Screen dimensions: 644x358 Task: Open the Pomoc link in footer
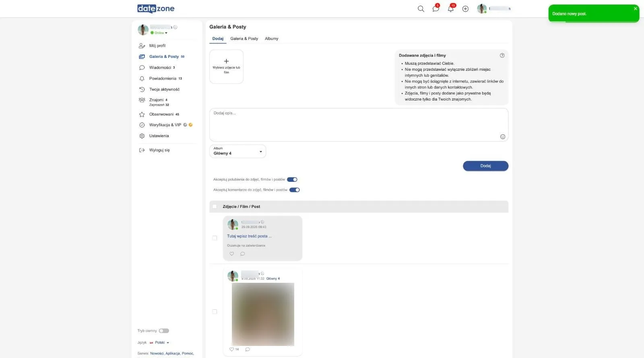point(188,354)
